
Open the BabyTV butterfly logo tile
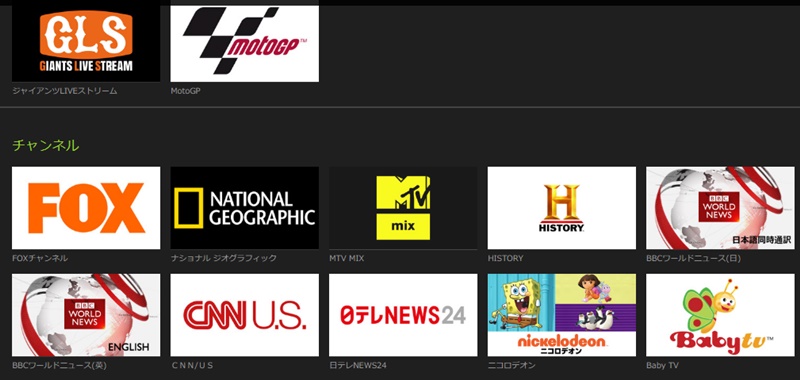720,315
